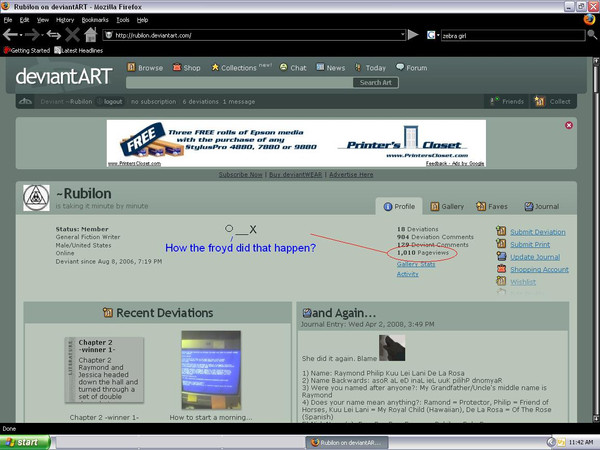Open the Friends menu in the user bar
600x450 pixels.
[507, 101]
